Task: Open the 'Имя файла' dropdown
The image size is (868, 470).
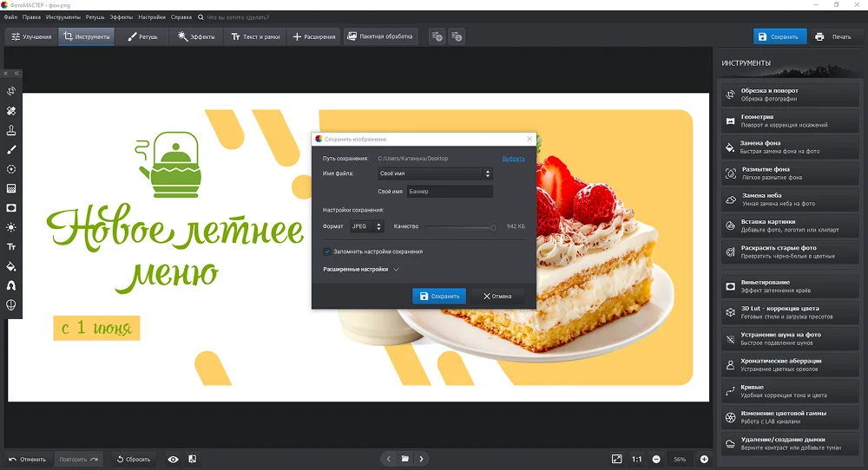Action: (x=435, y=173)
